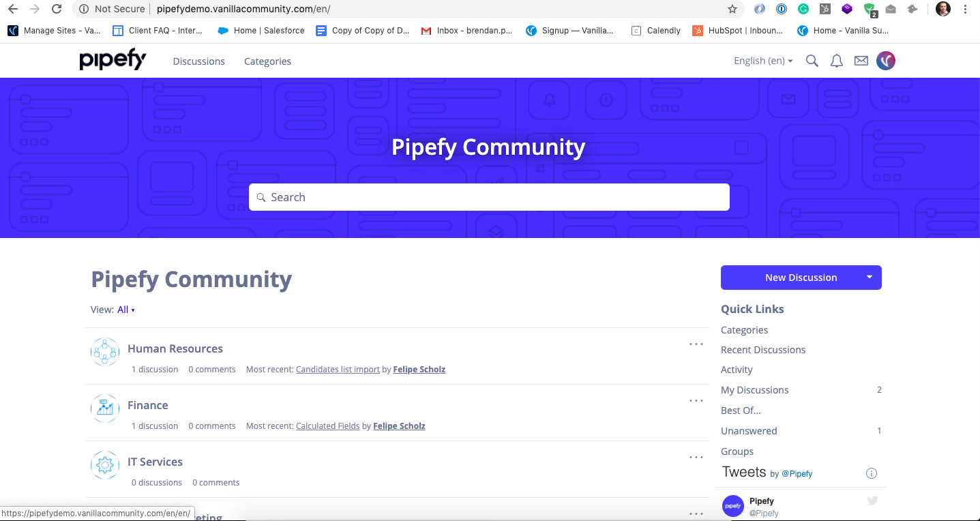Open Categories quick link in sidebar

(x=744, y=330)
